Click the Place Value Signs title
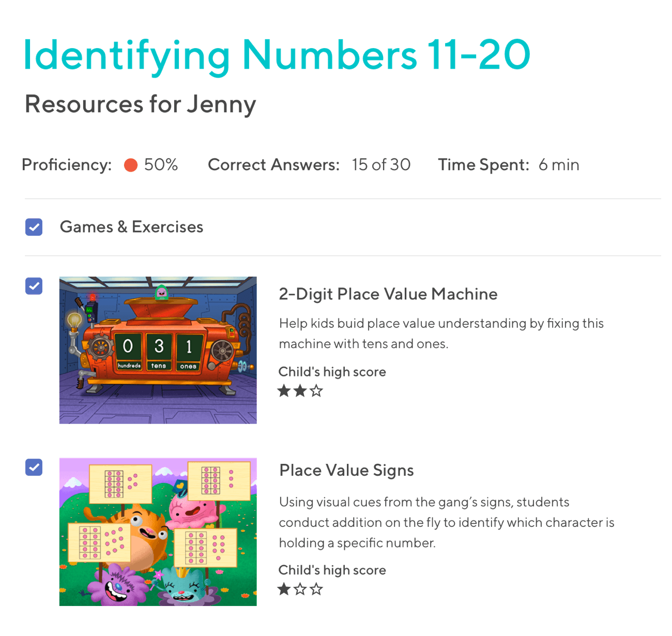The image size is (672, 636). (x=346, y=471)
